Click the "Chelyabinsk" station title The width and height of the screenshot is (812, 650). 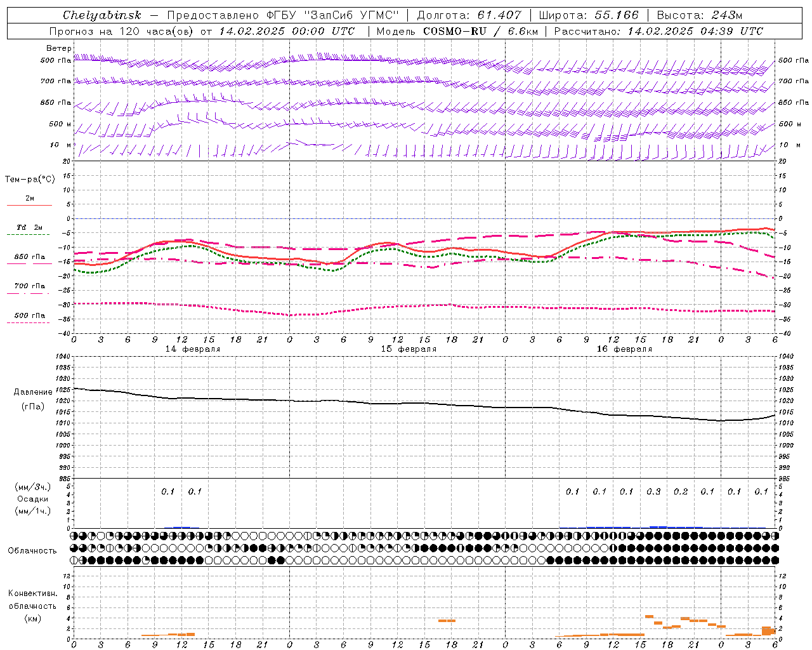(102, 15)
